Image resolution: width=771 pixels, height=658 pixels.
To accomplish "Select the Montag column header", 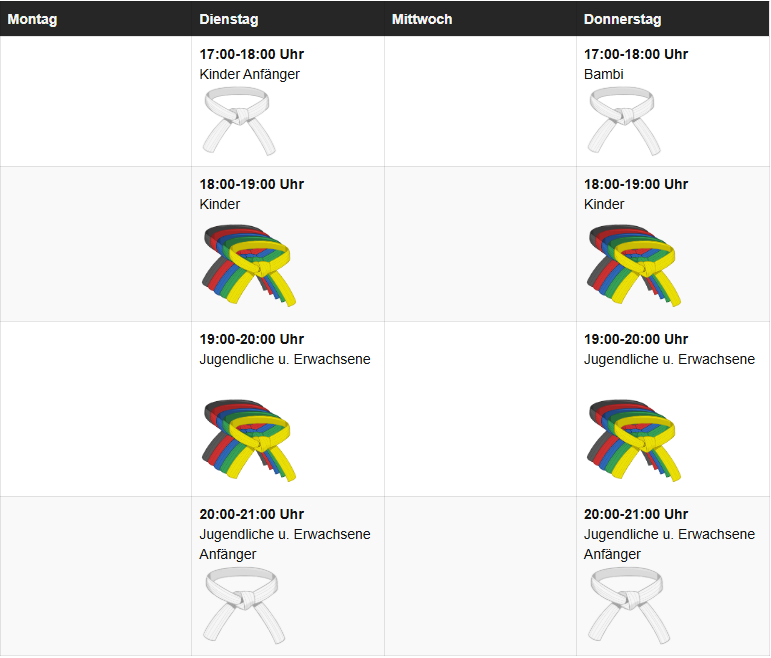I will [x=32, y=19].
